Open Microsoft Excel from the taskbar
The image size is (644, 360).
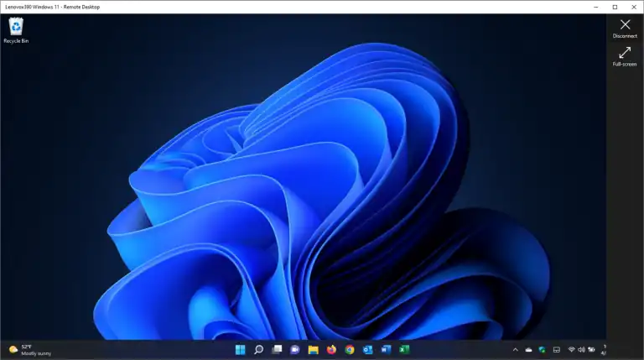coord(404,350)
